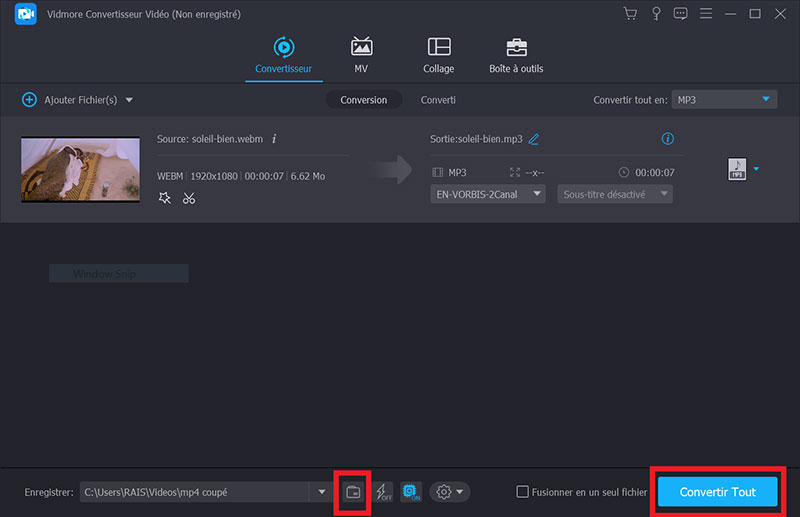The image size is (800, 517).
Task: Open the feedback chat icon
Action: coord(680,14)
